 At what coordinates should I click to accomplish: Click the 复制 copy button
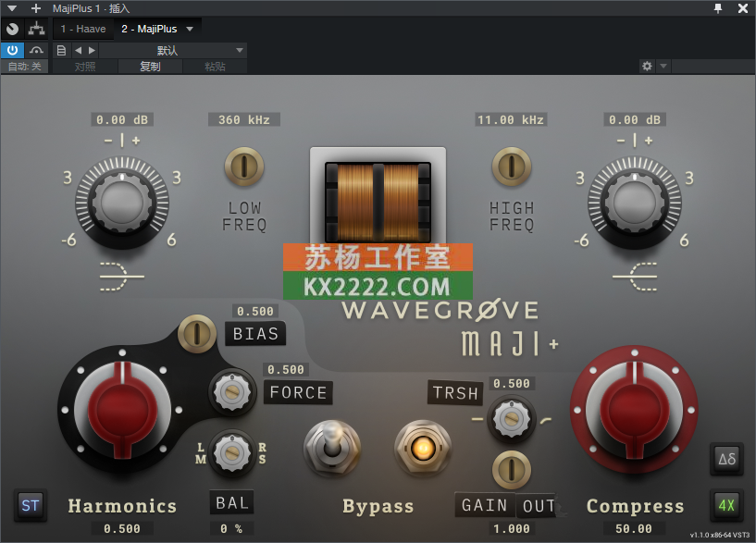[150, 67]
